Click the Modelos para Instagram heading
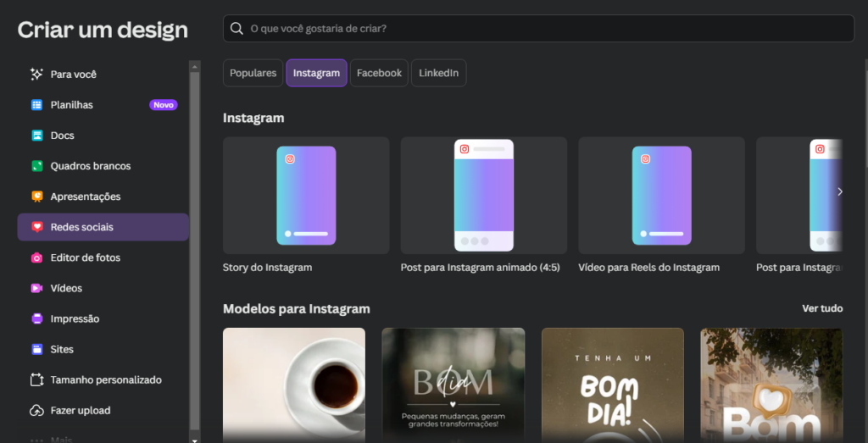This screenshot has width=868, height=443. [297, 308]
